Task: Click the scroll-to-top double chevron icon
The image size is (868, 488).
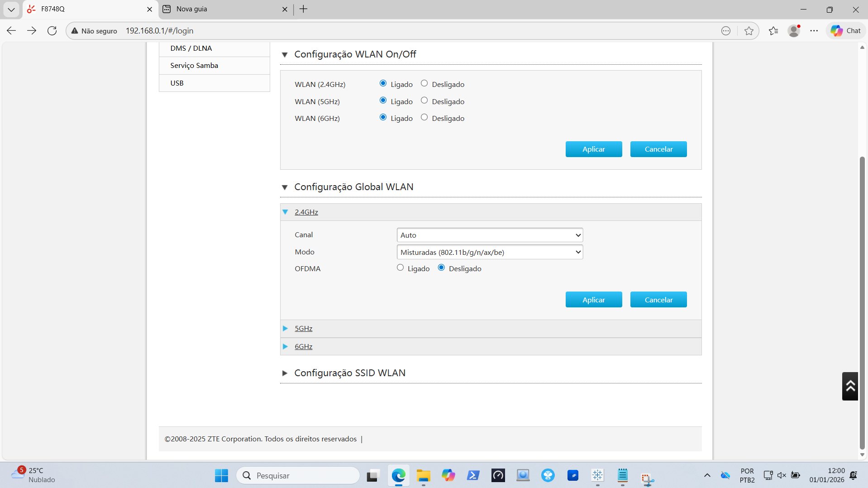Action: click(x=850, y=386)
